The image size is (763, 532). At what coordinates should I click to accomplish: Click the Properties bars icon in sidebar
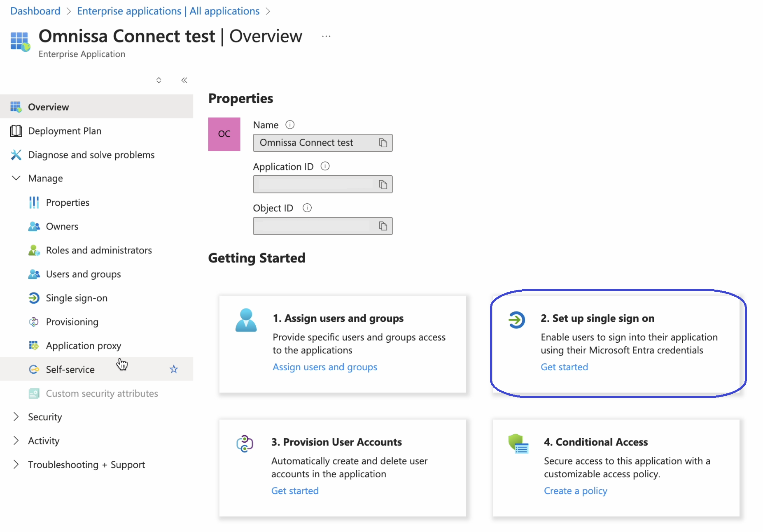pos(34,202)
